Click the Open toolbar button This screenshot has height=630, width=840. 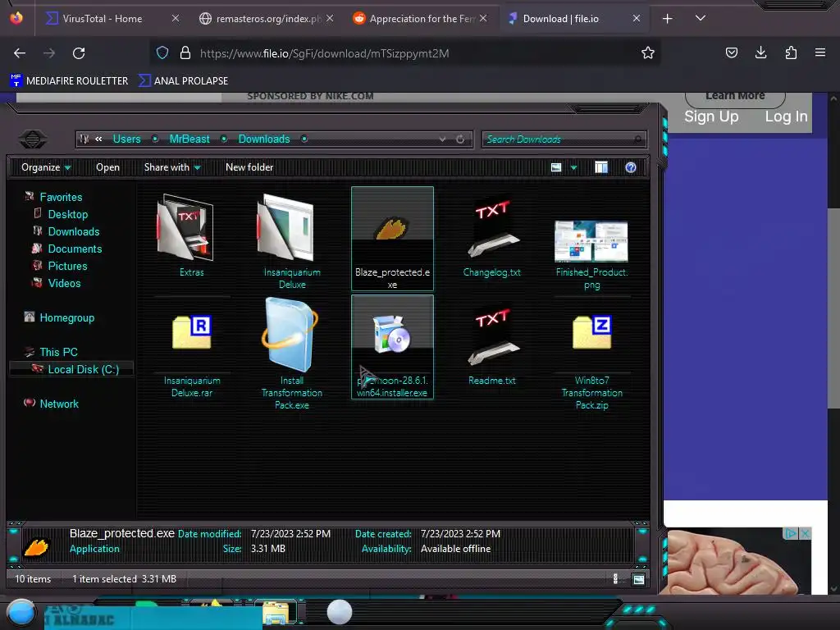pos(107,167)
